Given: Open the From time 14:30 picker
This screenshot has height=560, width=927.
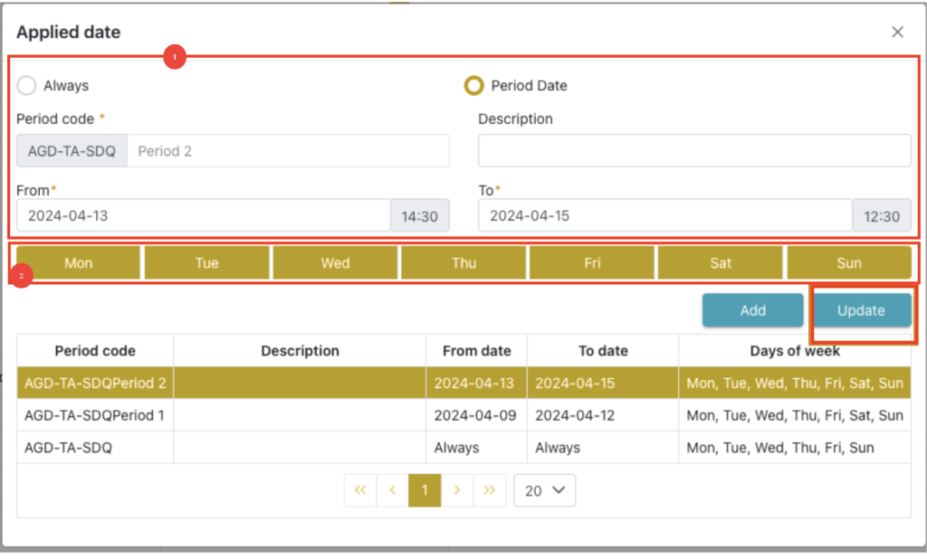Looking at the screenshot, I should coord(419,216).
